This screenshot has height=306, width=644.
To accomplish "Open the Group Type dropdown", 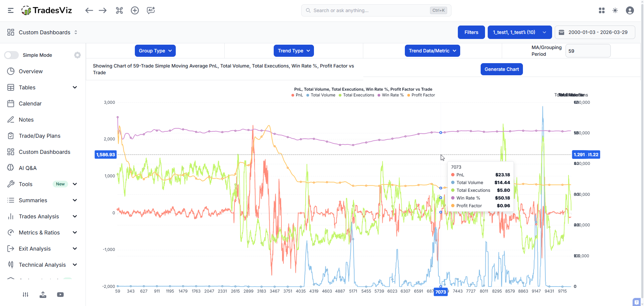I will 155,51.
